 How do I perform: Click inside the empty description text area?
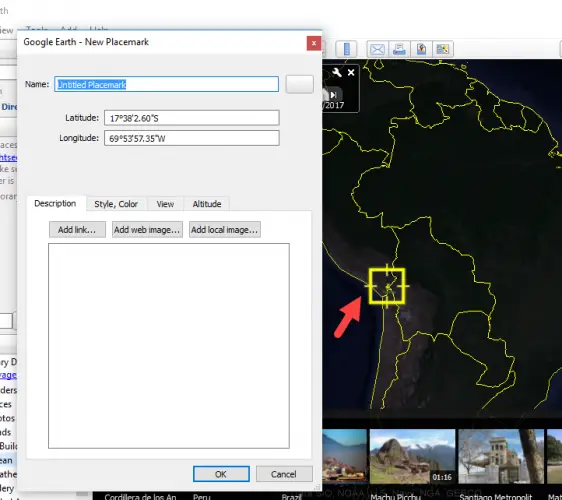click(x=169, y=346)
